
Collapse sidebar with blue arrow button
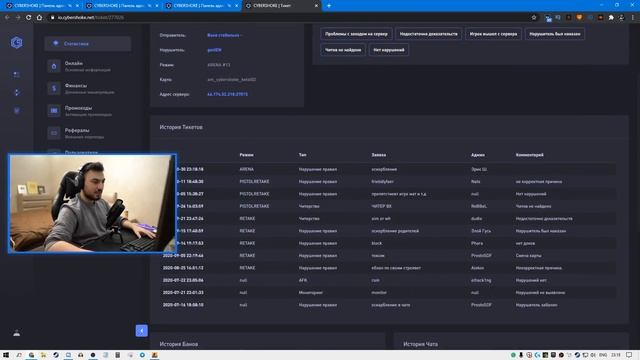coord(142,331)
